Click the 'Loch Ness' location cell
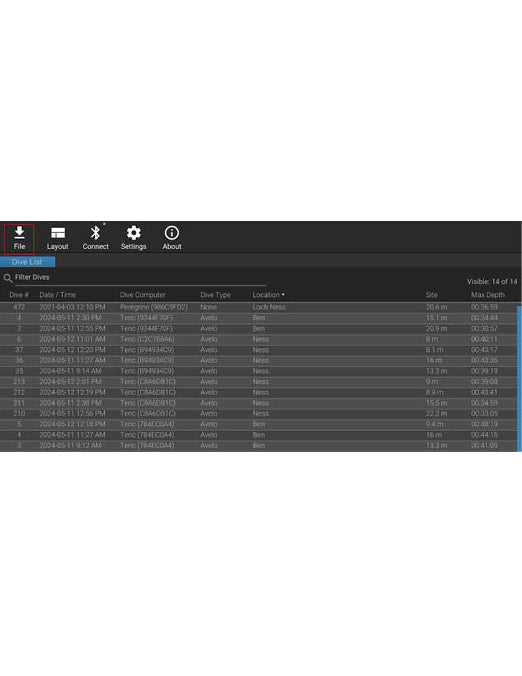Image resolution: width=522 pixels, height=676 pixels. click(269, 307)
